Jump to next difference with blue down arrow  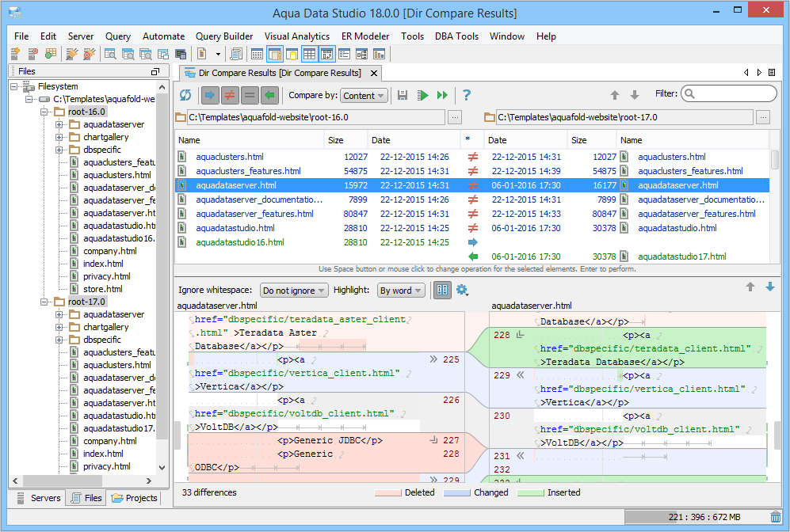[769, 287]
